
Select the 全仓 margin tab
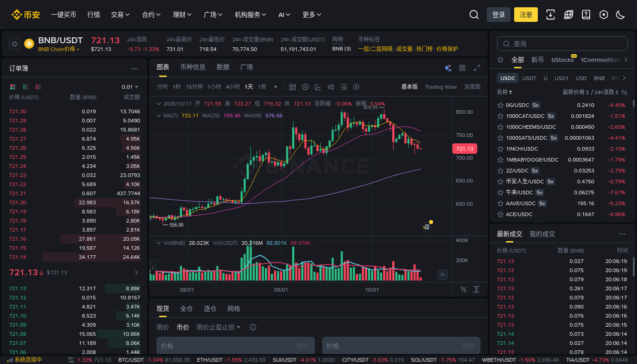point(187,308)
